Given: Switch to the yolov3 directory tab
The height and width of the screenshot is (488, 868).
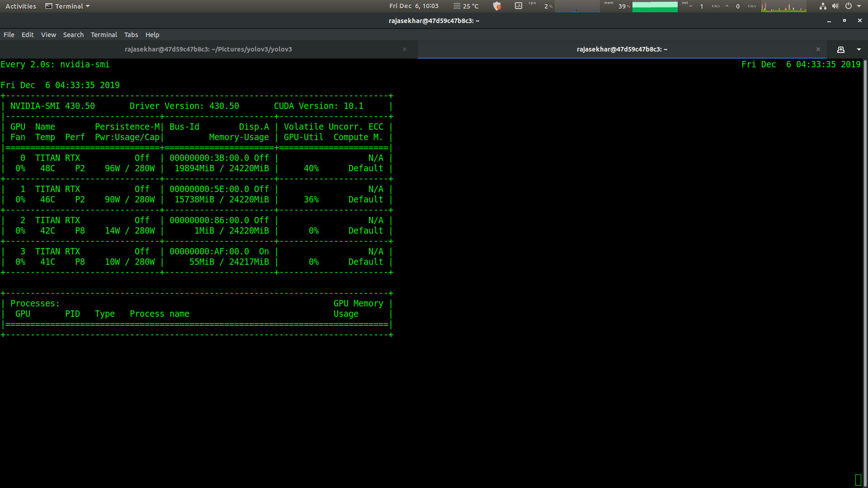Looking at the screenshot, I should click(208, 49).
